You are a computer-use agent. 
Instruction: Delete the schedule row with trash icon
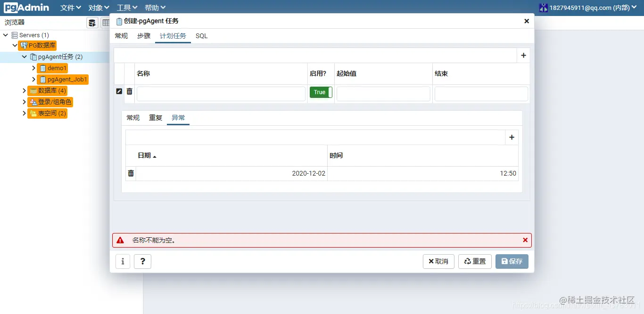click(130, 91)
